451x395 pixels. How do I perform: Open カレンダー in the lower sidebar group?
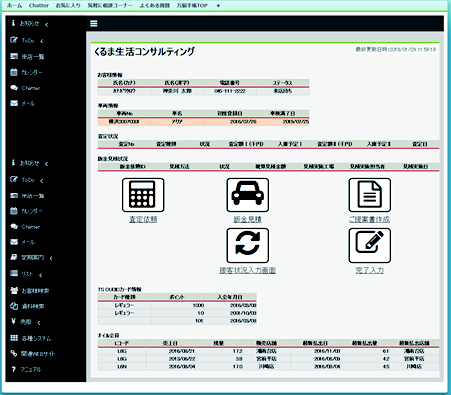26,211
